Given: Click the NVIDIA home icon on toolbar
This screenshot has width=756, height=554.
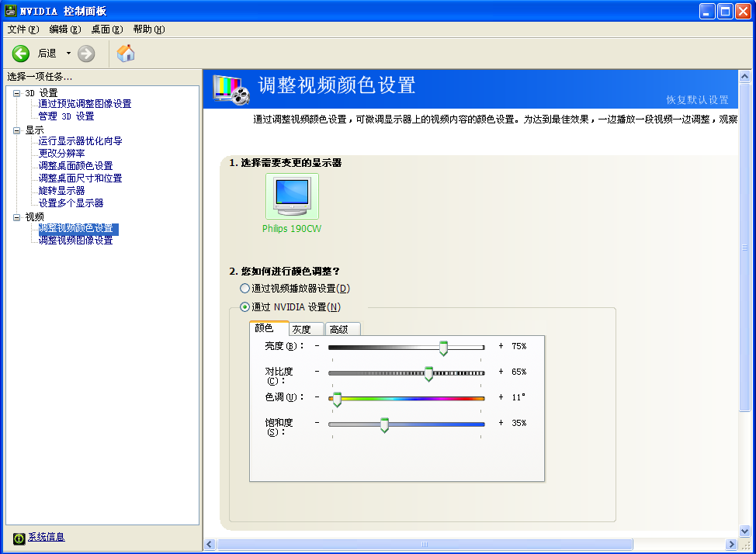Looking at the screenshot, I should tap(125, 54).
